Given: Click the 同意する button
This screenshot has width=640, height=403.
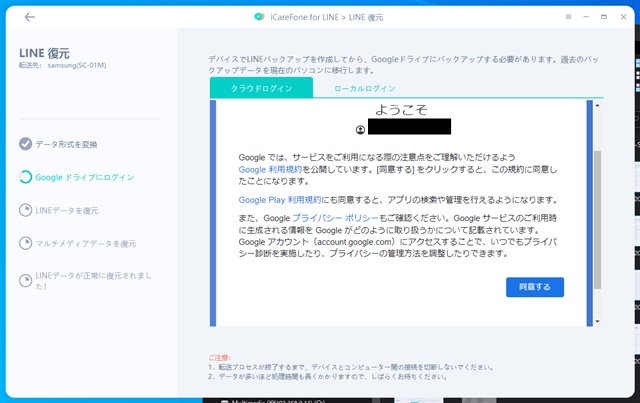Looking at the screenshot, I should pos(535,287).
